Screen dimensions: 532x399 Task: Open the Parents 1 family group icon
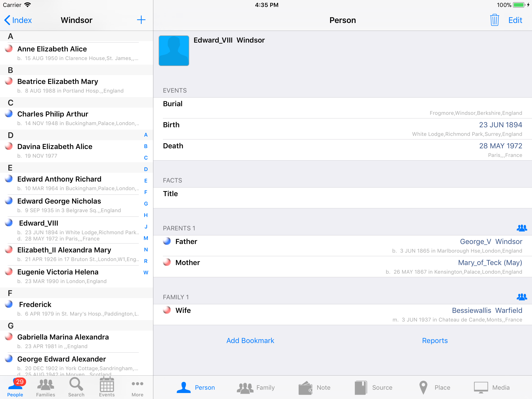[x=521, y=228]
